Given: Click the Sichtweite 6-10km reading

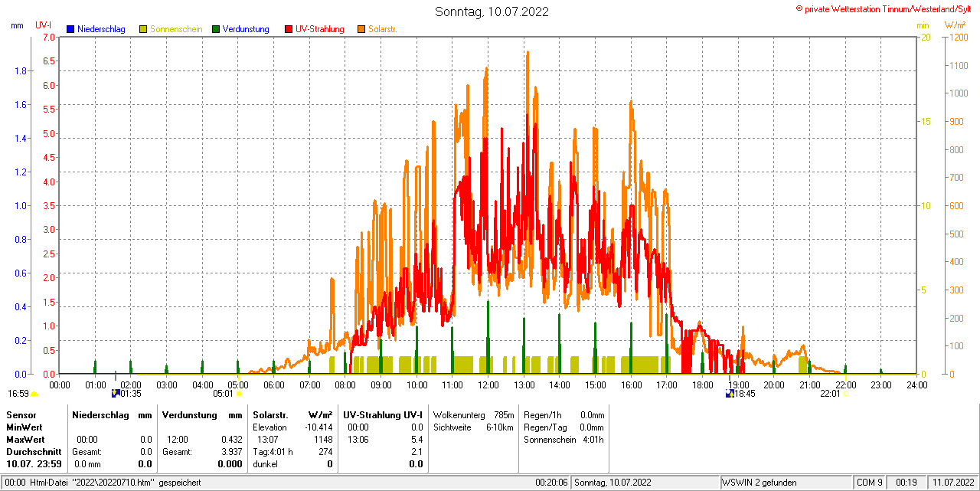Looking at the screenshot, I should point(473,427).
